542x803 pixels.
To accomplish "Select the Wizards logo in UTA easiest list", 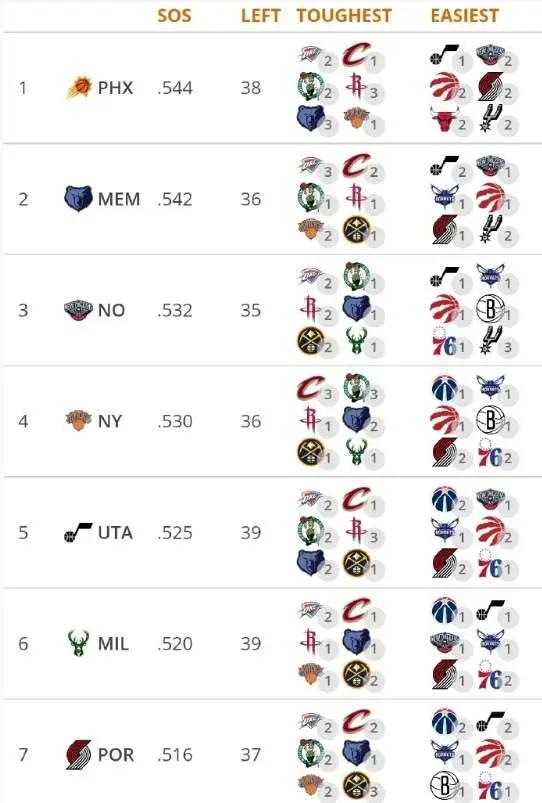I will coord(444,499).
